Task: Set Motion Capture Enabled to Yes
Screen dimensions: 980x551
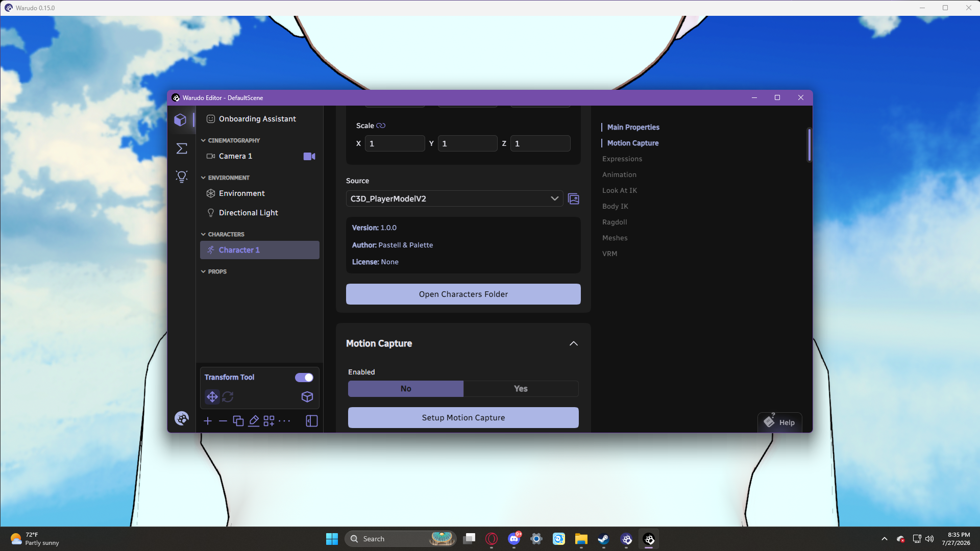Action: coord(521,389)
